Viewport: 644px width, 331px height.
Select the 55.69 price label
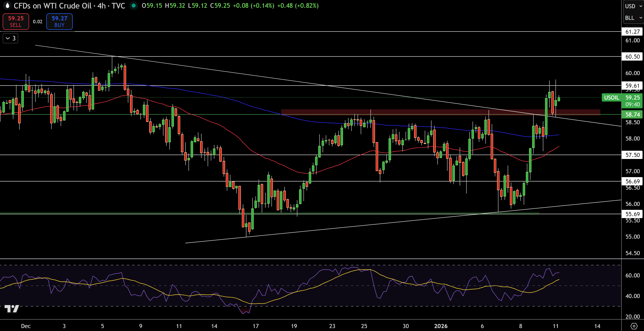coord(632,214)
